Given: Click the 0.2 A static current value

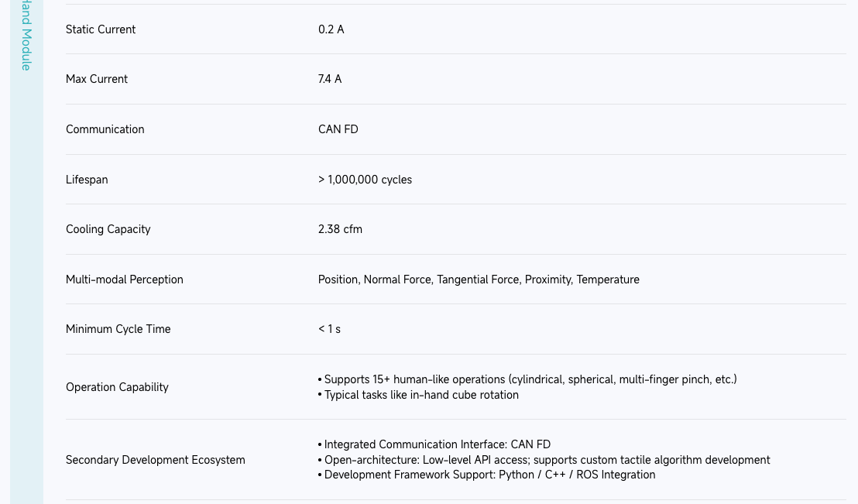Looking at the screenshot, I should pos(331,29).
